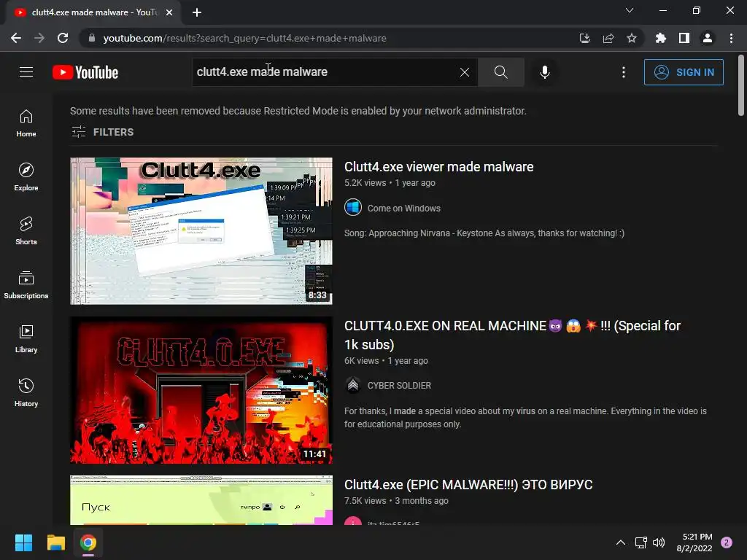Bookmark this page with the star
The height and width of the screenshot is (560, 747).
coord(632,38)
